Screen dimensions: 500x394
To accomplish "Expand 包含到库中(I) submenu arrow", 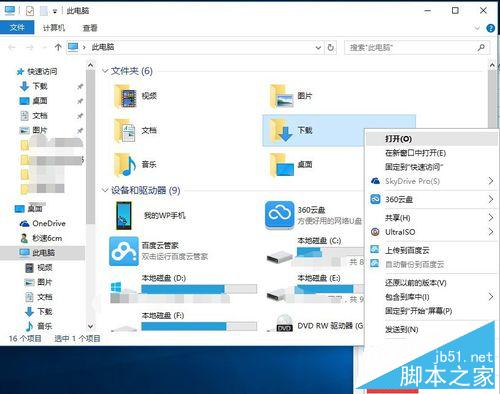I will pyautogui.click(x=491, y=297).
